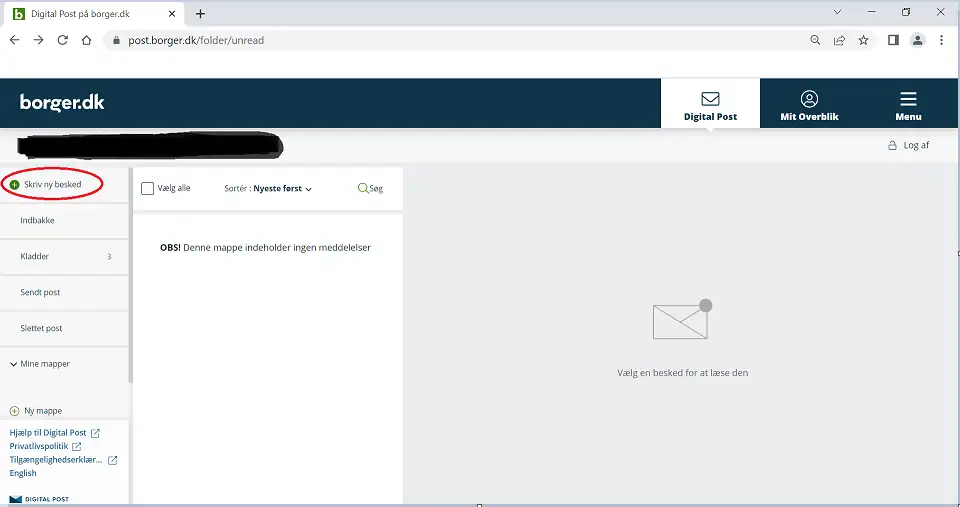Collapse the Mine mapper section
The height and width of the screenshot is (507, 960).
click(x=40, y=364)
